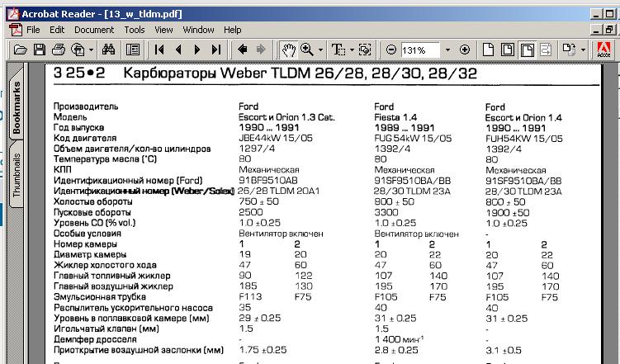
Task: Click the '1 400 мин' throttle damper value
Action: point(399,339)
